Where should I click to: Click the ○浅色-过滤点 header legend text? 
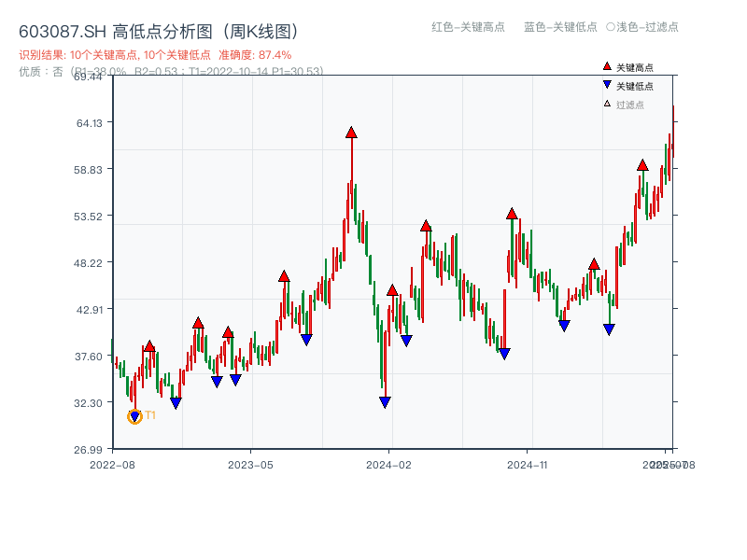(642, 27)
